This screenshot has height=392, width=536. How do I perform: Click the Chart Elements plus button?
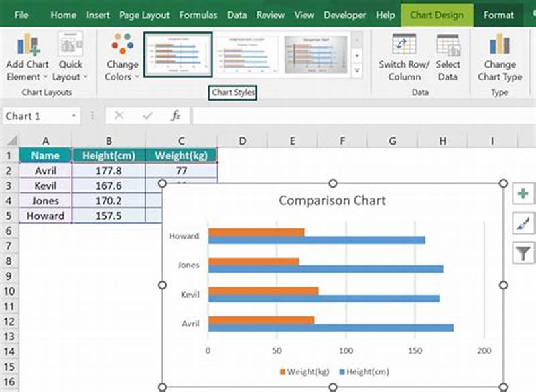[522, 193]
